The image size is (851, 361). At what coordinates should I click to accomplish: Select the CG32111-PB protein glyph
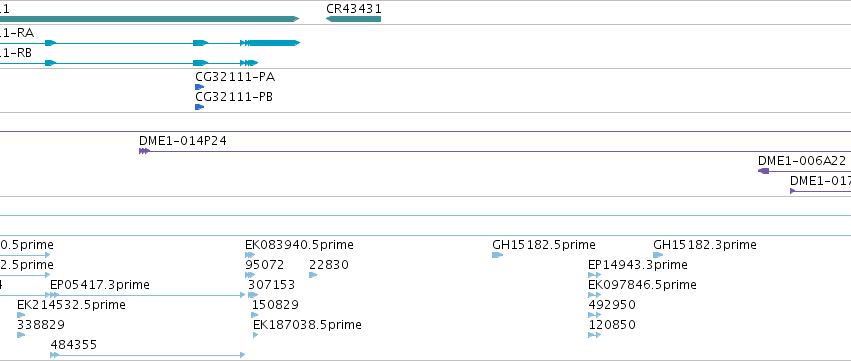199,107
